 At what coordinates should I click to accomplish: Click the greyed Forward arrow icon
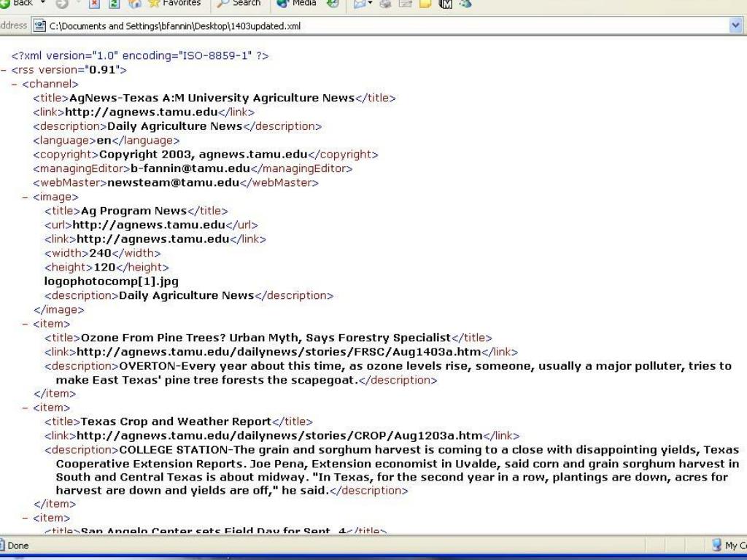click(62, 4)
